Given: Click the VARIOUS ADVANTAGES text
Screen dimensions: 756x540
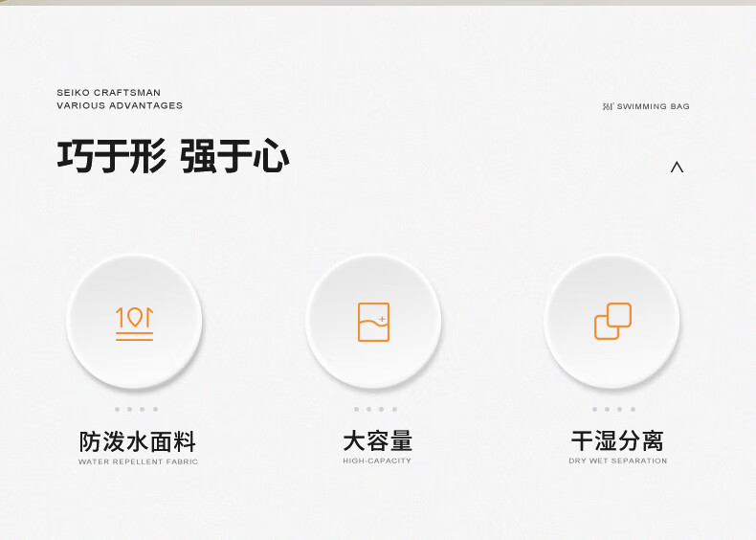Looking at the screenshot, I should pos(120,105).
